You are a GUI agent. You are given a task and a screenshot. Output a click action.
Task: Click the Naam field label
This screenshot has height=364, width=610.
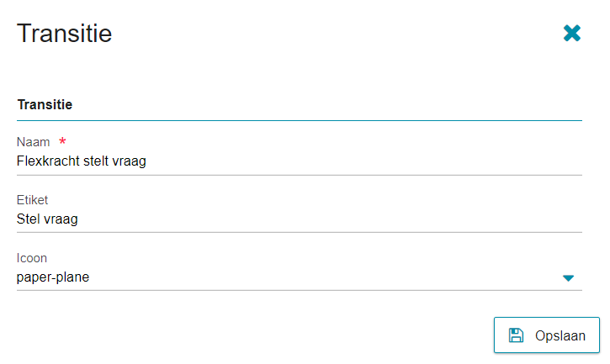coord(33,142)
